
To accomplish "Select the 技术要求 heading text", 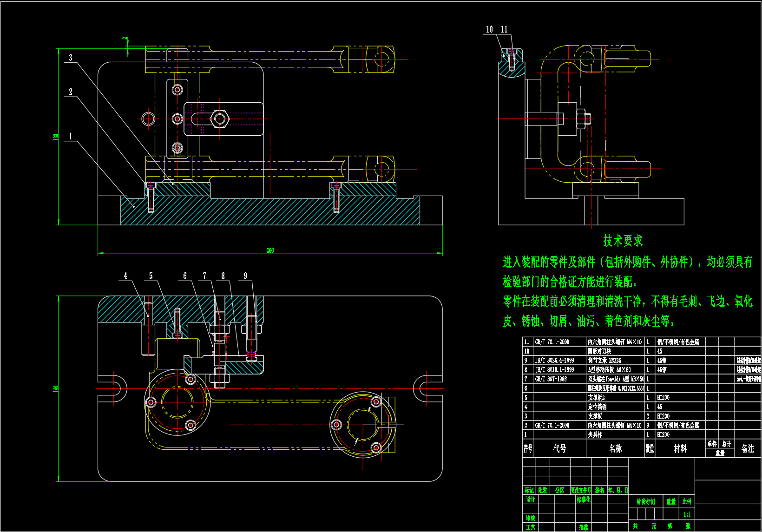I will (623, 241).
